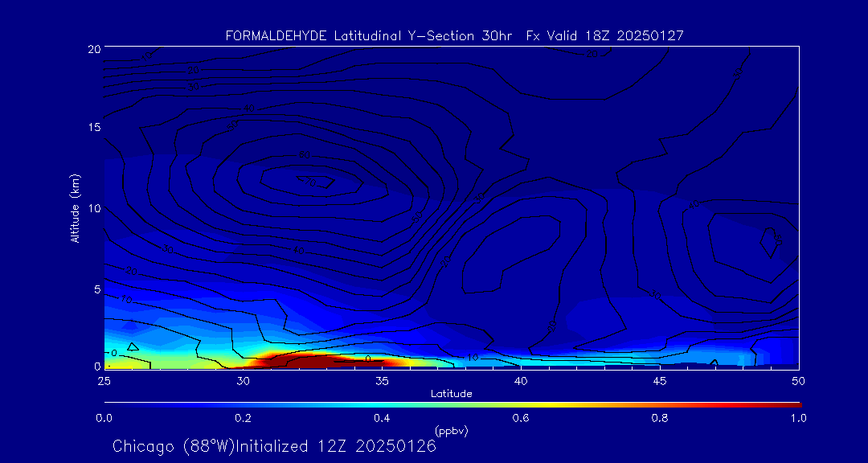Screen dimensions: 868x463
Task: Click the latitude axis tick label 35
Action: coord(382,381)
